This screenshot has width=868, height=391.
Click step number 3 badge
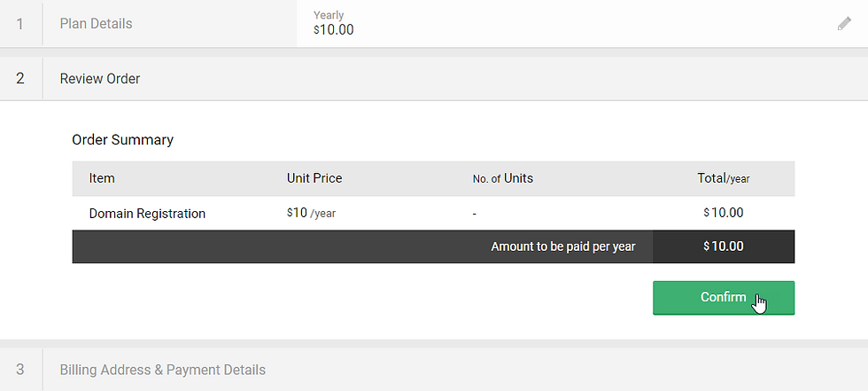click(20, 370)
